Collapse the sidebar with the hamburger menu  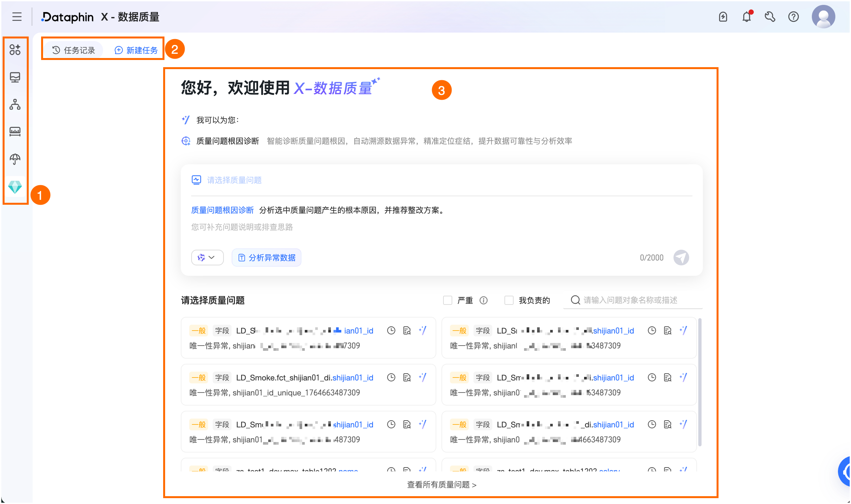point(17,17)
